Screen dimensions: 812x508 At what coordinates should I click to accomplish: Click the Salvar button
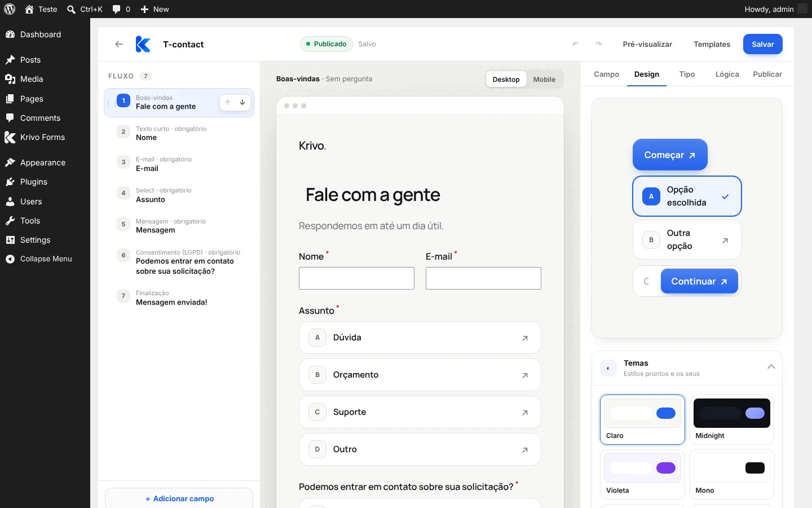763,44
